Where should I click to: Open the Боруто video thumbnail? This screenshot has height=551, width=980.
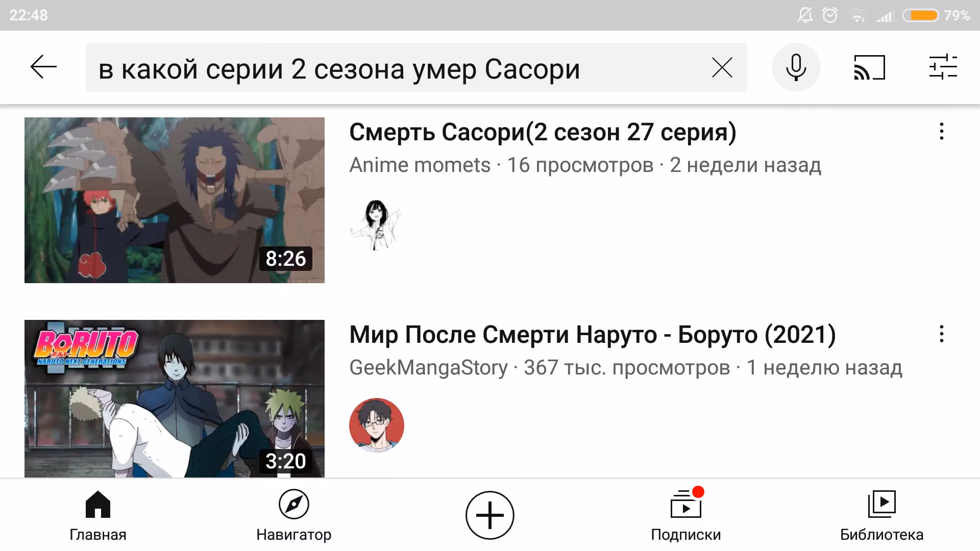click(x=175, y=398)
